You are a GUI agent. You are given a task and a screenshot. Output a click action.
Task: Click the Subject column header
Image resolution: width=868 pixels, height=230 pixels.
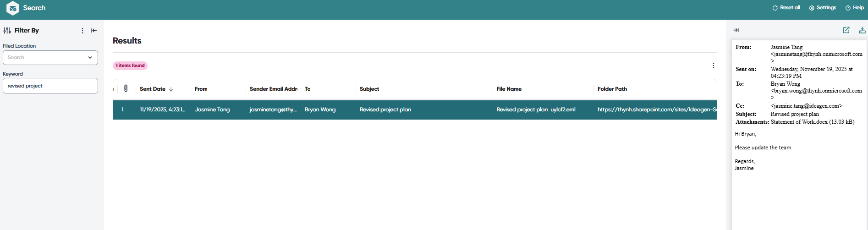pos(369,89)
